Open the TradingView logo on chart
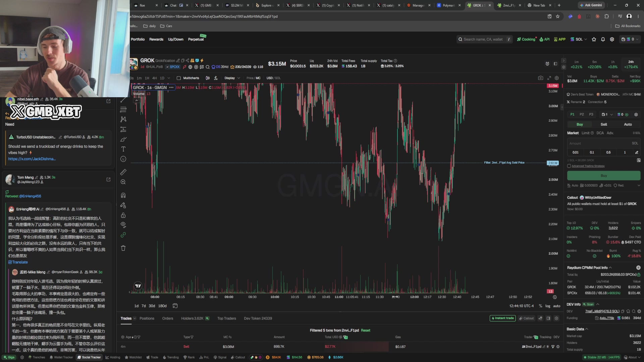The width and height of the screenshot is (644, 362). (138, 286)
